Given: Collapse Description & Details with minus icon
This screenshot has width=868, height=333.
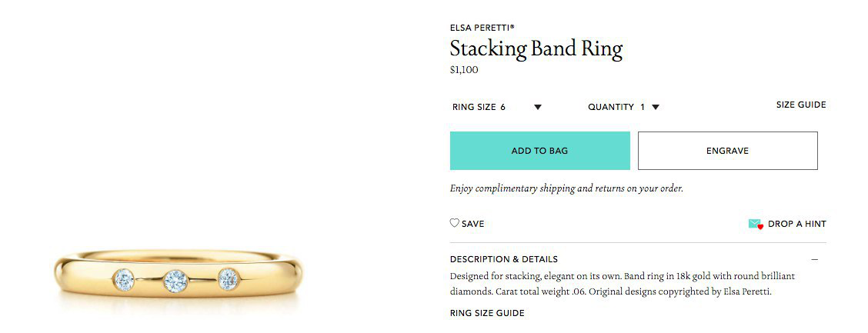Looking at the screenshot, I should pyautogui.click(x=814, y=260).
